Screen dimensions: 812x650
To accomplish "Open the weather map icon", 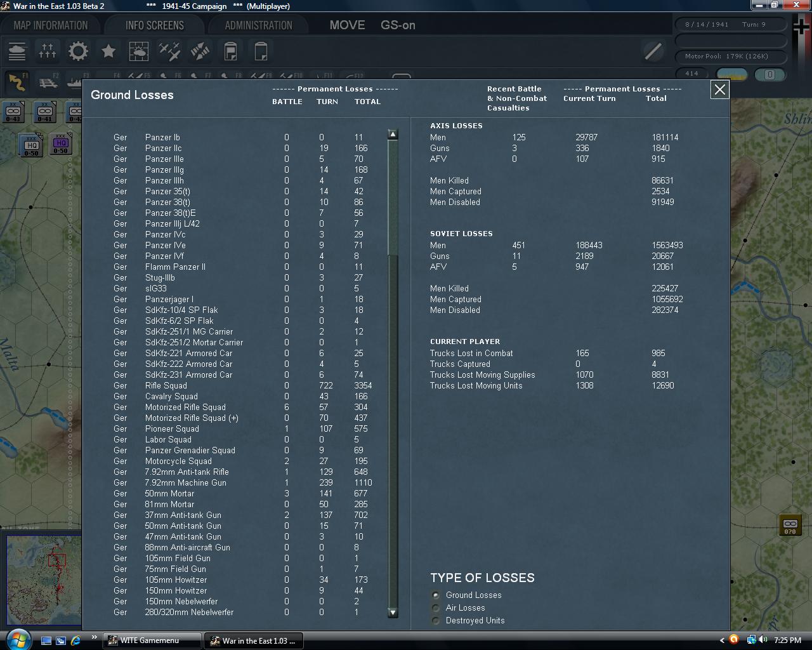I will [139, 51].
